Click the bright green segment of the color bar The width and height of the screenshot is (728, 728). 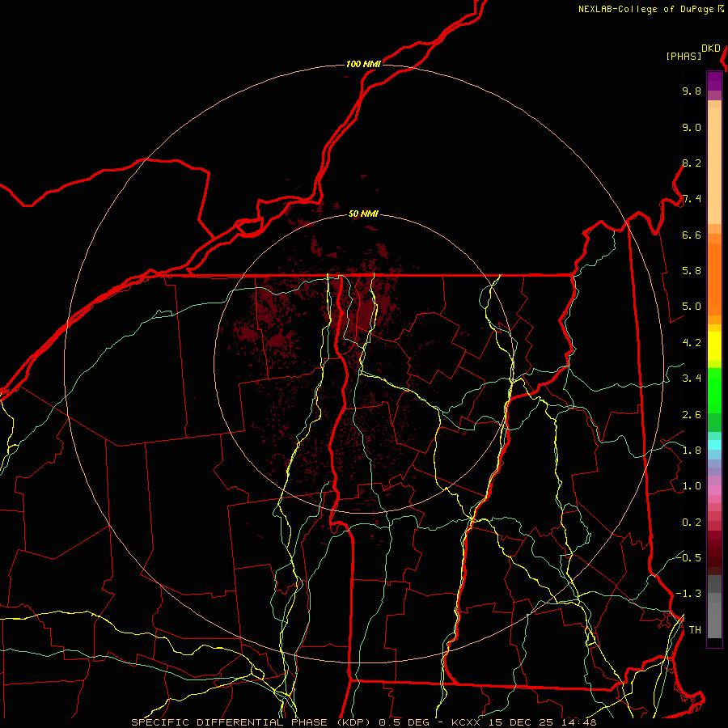click(x=714, y=391)
